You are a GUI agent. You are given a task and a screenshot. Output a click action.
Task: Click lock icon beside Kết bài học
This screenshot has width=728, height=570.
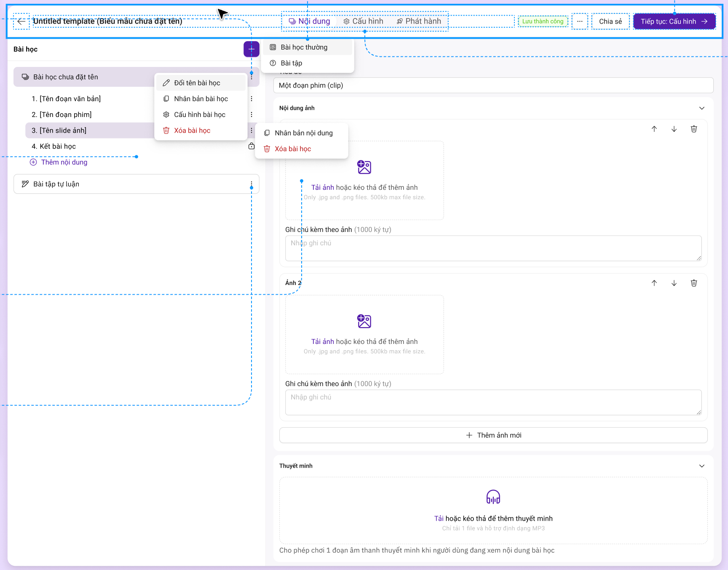coord(252,146)
